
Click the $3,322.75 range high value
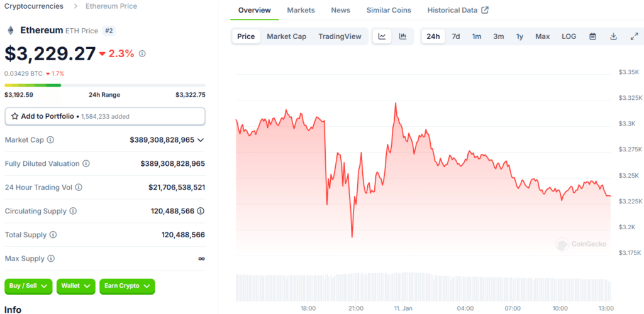[191, 95]
